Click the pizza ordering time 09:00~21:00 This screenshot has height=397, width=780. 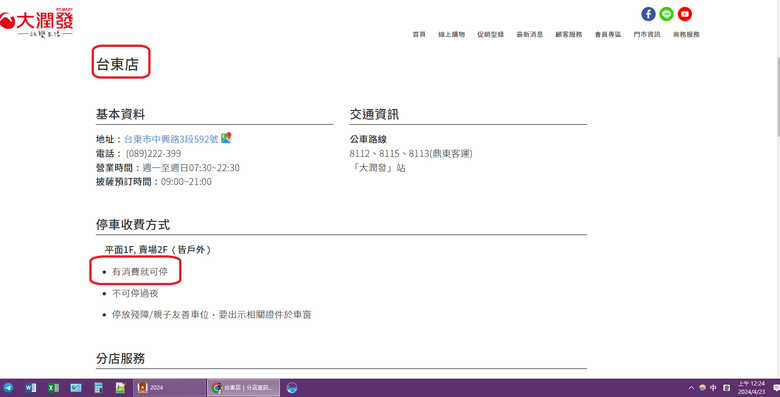pyautogui.click(x=186, y=182)
